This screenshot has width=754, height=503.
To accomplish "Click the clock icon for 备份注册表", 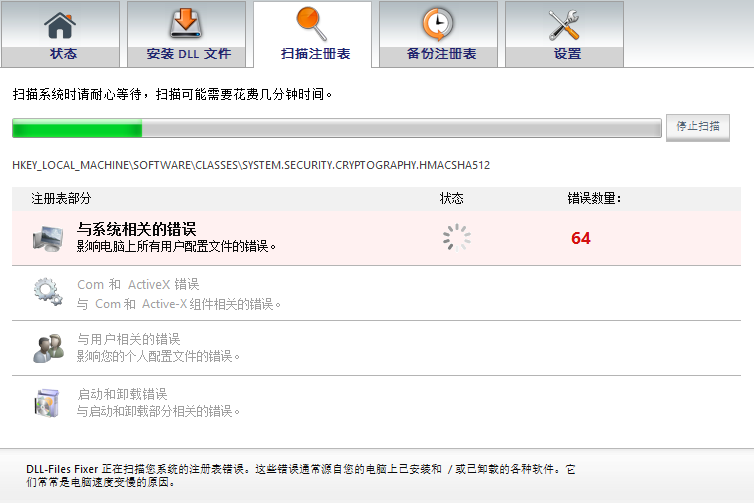I will point(438,24).
